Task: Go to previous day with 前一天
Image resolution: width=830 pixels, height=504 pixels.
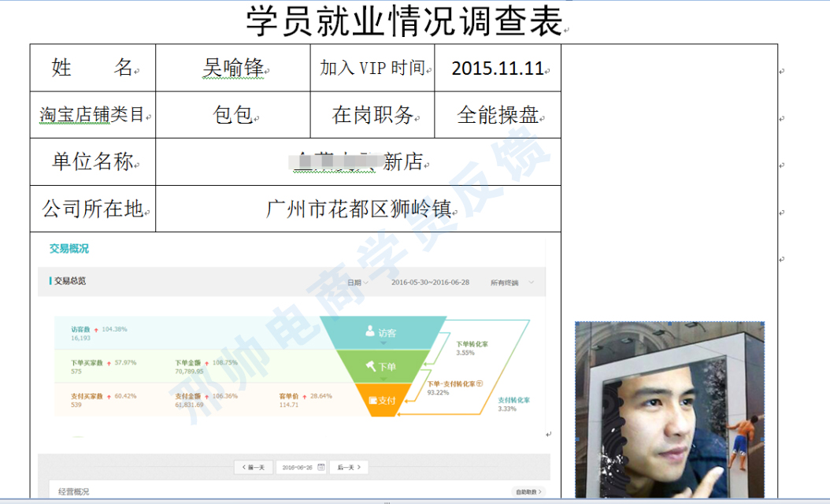Action: pyautogui.click(x=254, y=467)
